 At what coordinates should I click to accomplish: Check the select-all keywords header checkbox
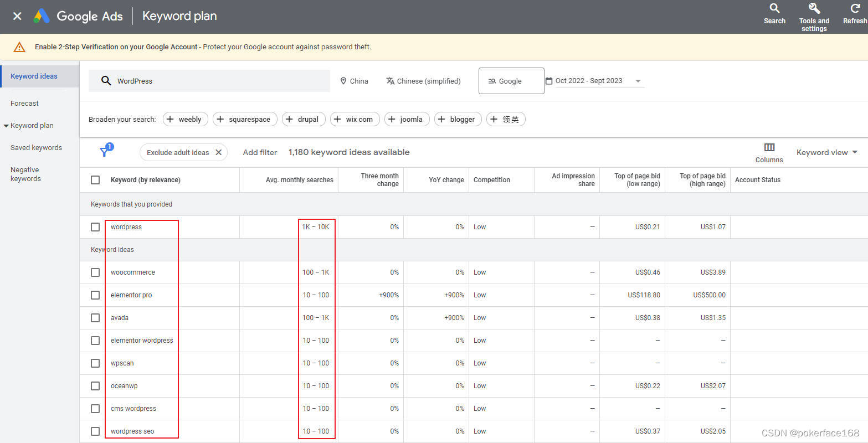(x=95, y=179)
